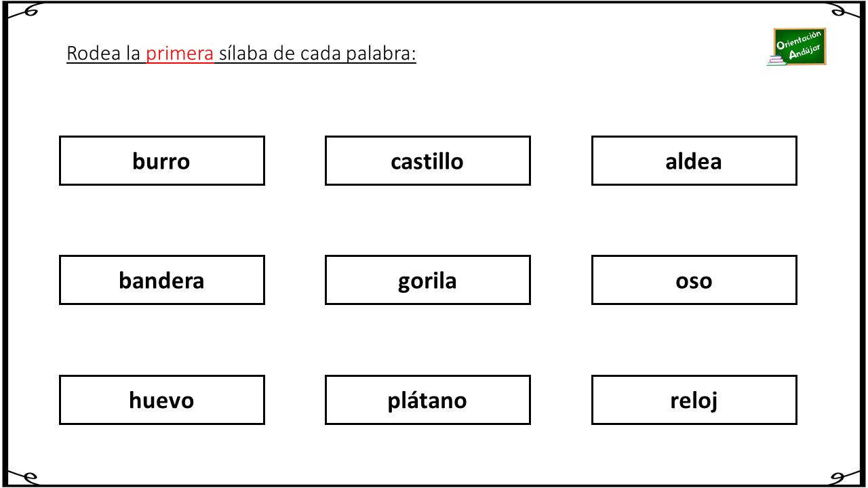Click the top-right corner curl ornament
The image size is (868, 488).
click(x=846, y=10)
